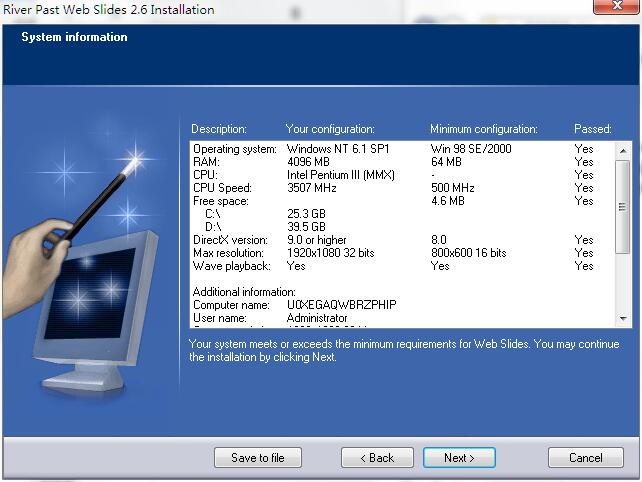Viewport: 642px width, 482px height.
Task: Click 'Minimum configuration:' column header
Action: [x=484, y=129]
